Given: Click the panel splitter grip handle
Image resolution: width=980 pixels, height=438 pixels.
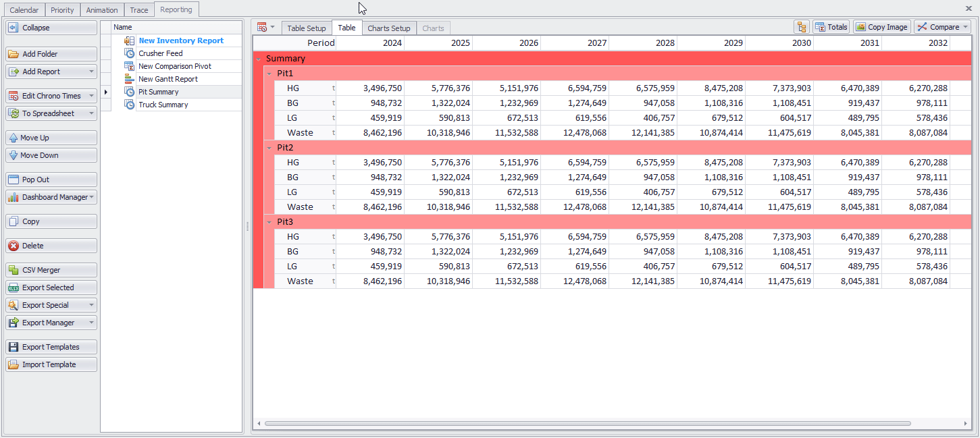Looking at the screenshot, I should pyautogui.click(x=247, y=228).
